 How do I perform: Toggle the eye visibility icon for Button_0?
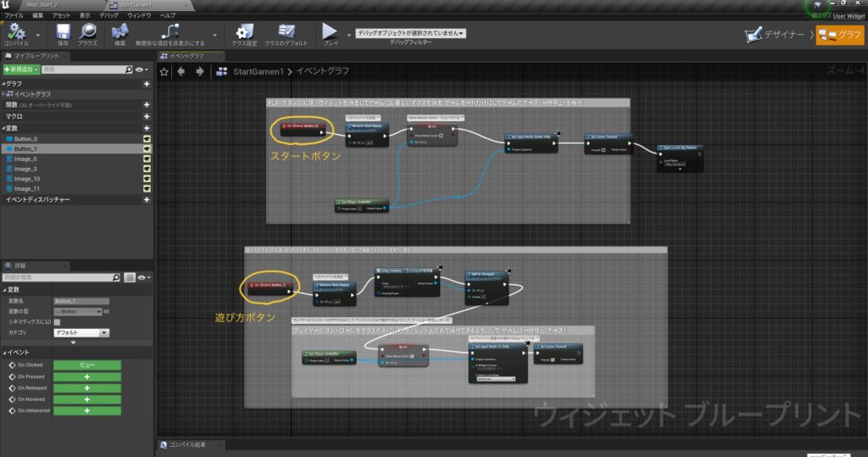[x=146, y=137]
